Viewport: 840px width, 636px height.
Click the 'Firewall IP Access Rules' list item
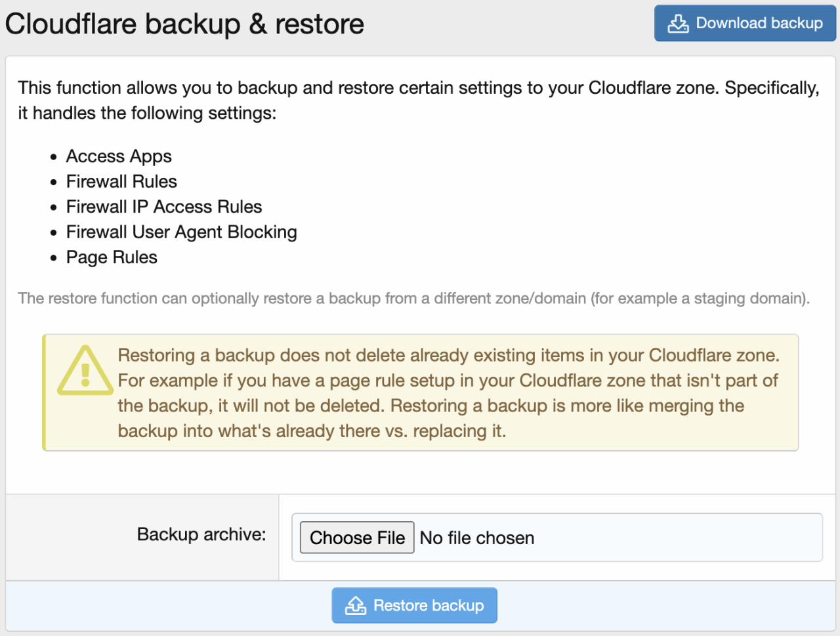point(164,207)
